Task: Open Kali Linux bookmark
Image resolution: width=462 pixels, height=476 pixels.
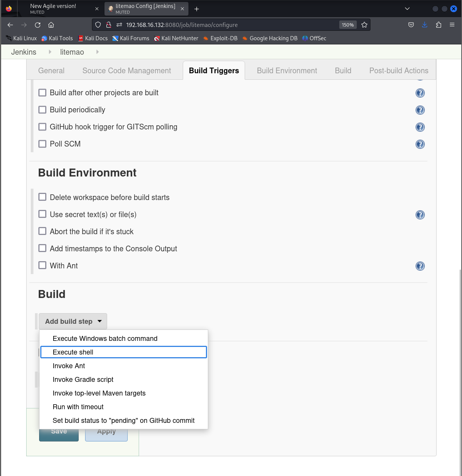Action: coord(21,38)
